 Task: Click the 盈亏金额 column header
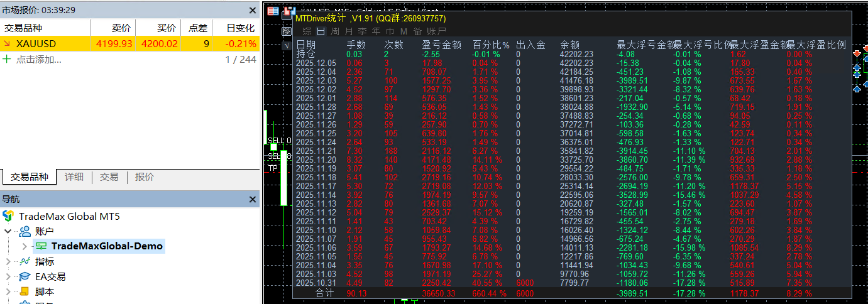pyautogui.click(x=442, y=45)
